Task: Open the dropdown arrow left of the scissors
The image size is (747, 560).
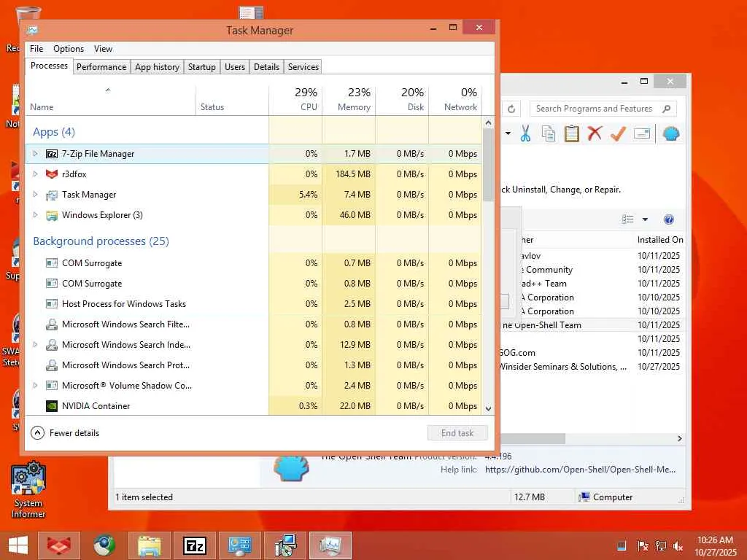Action: 508,134
